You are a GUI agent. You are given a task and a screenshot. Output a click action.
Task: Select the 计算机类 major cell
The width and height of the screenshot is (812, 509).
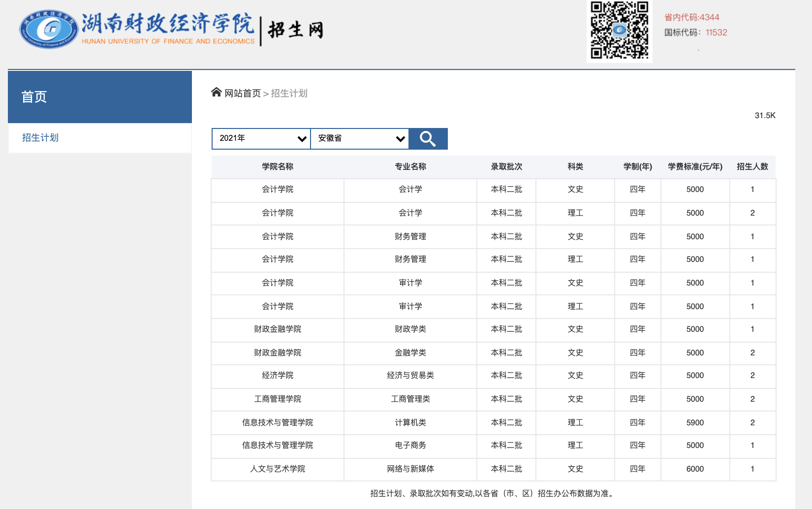(410, 423)
